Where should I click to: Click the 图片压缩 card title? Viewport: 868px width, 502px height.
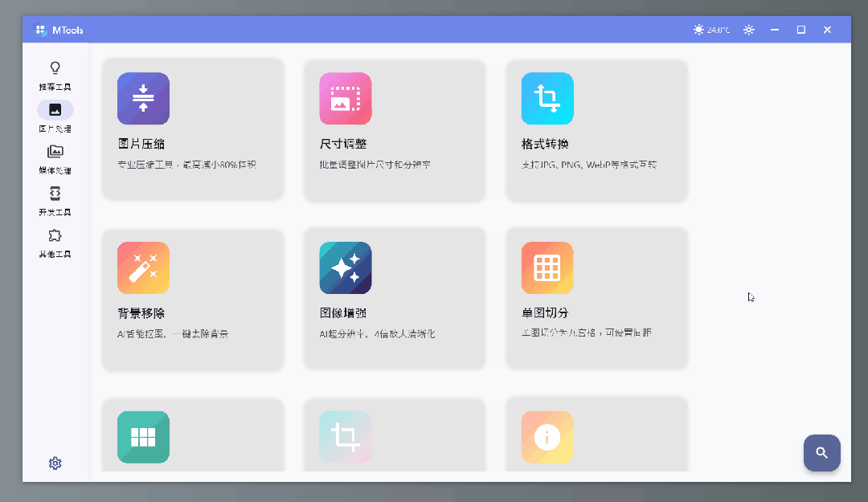141,144
